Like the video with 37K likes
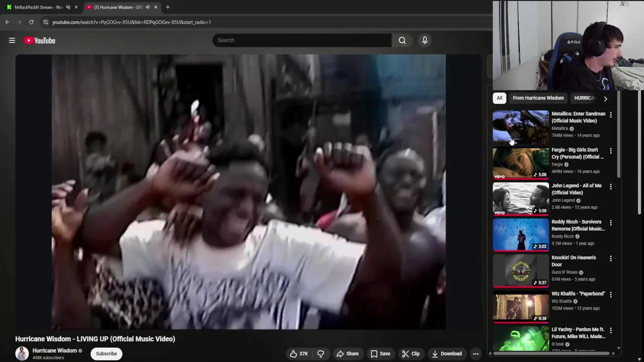 coord(299,354)
